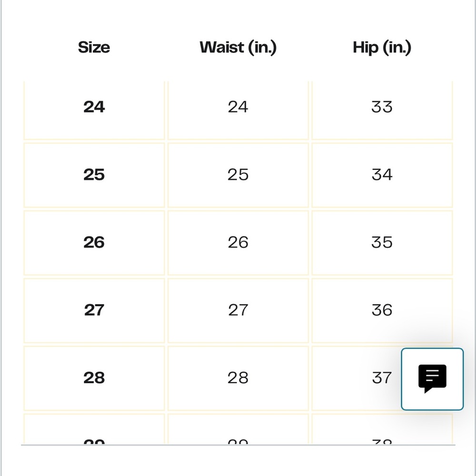Click the hip 34 value cell
476x476 pixels.
click(x=382, y=175)
